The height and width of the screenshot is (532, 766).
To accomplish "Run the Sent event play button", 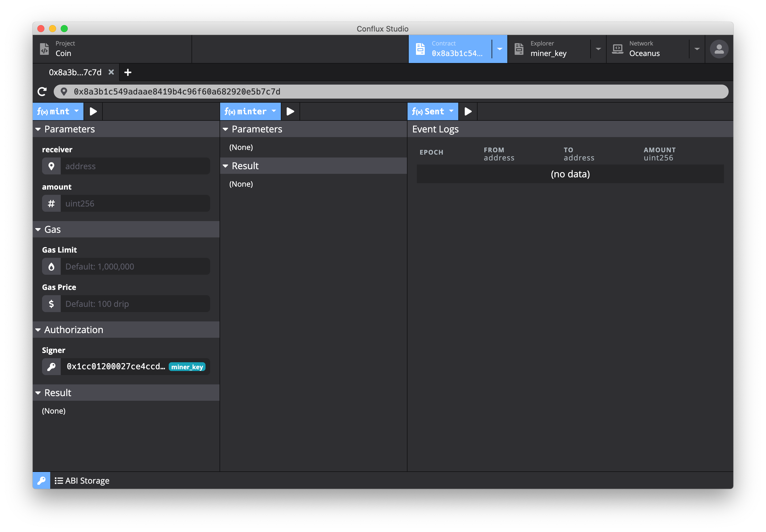I will (468, 111).
